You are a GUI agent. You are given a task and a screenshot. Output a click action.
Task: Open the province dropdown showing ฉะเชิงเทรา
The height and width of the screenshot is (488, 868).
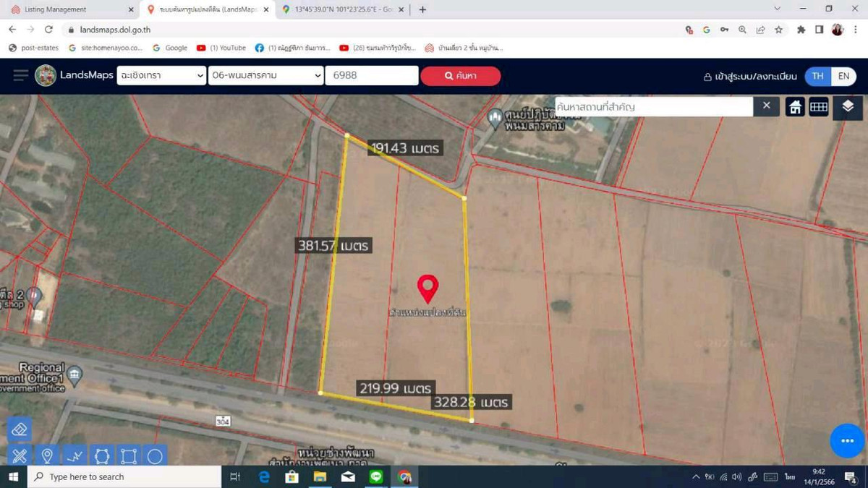pos(161,76)
